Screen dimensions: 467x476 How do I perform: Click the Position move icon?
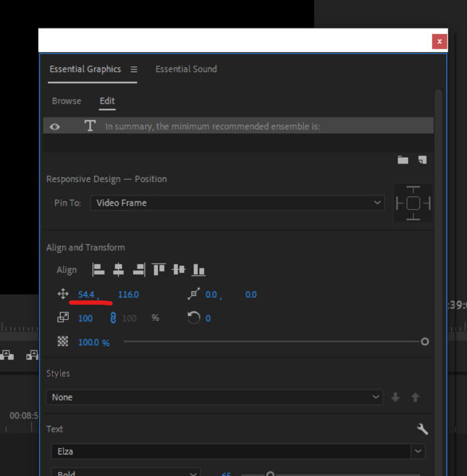[x=63, y=294]
